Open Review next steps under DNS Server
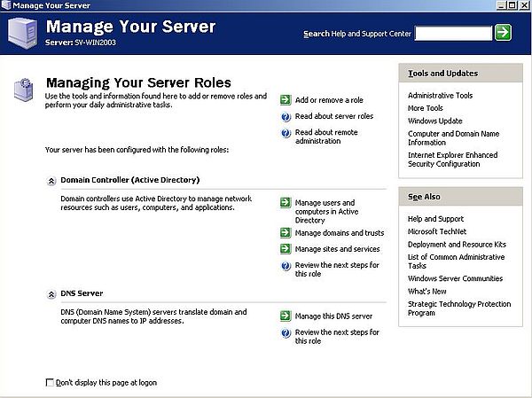Screen dimensions: 532x398 coord(337,336)
